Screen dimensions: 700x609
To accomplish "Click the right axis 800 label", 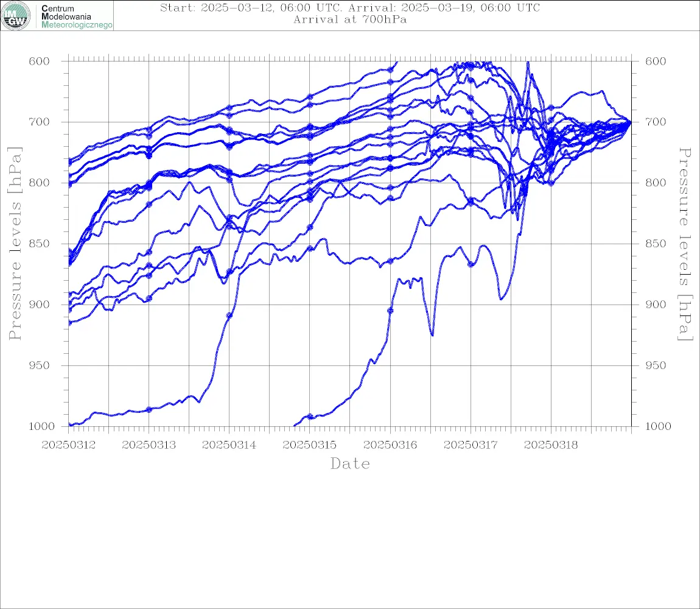I will [x=656, y=183].
